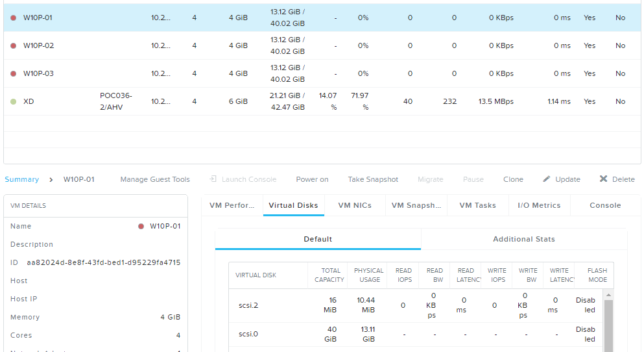Click the red status dot of W10P-02
The width and height of the screenshot is (644, 352).
[x=14, y=45]
